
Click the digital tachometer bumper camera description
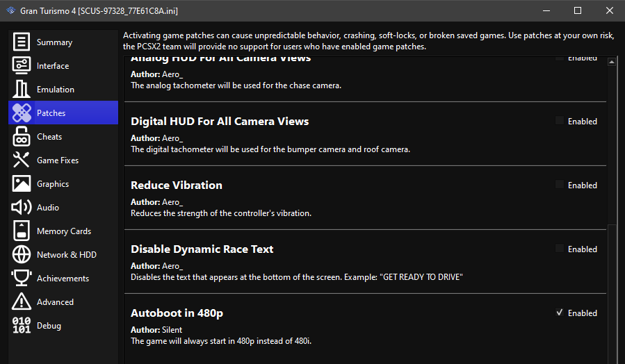pos(270,149)
